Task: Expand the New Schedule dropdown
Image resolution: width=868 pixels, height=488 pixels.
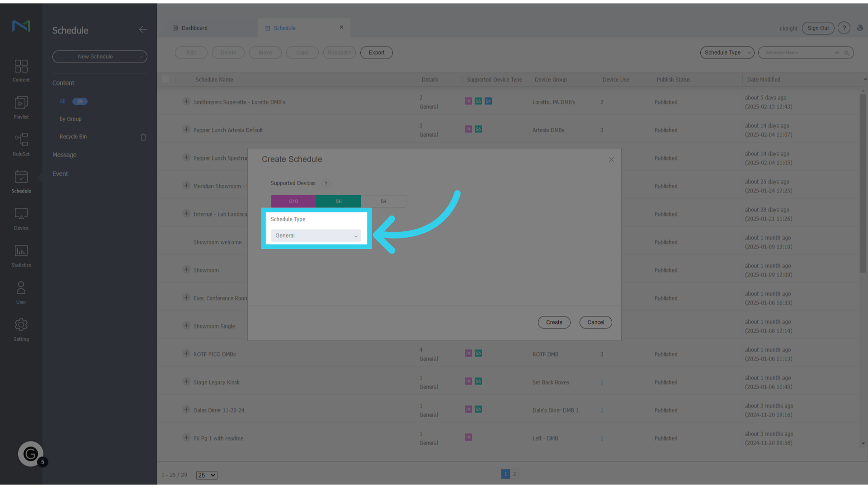Action: pyautogui.click(x=100, y=56)
